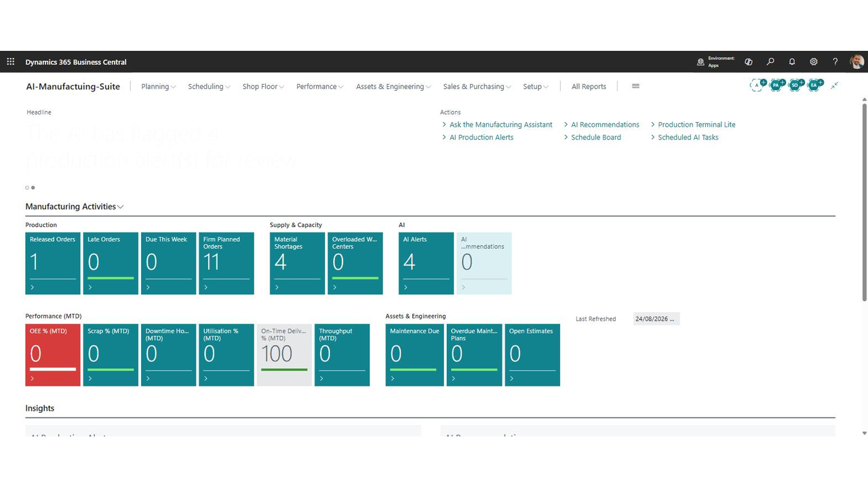The height and width of the screenshot is (488, 868).
Task: Click the Insights section heading
Action: pos(40,409)
